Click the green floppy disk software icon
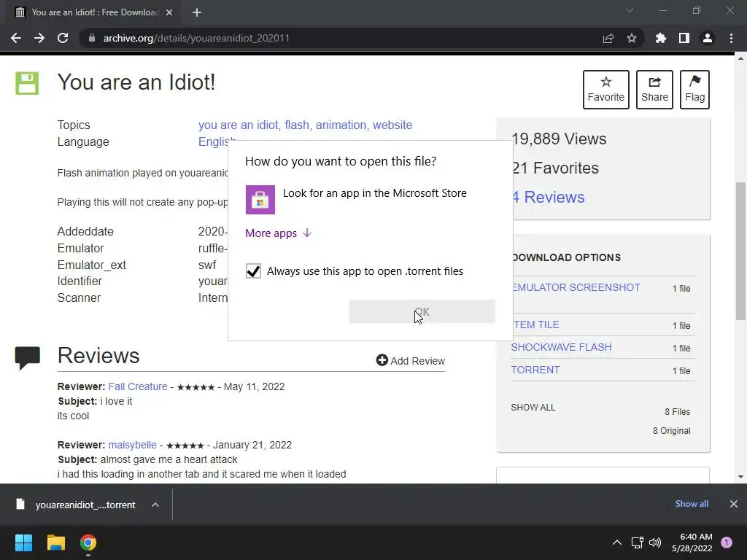This screenshot has width=747, height=560. (x=27, y=83)
